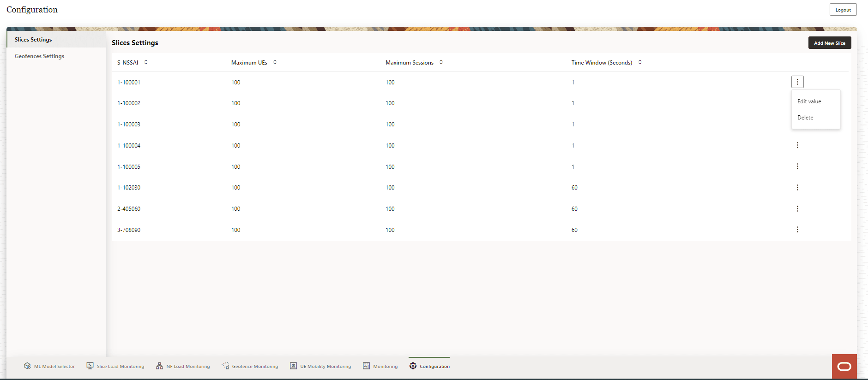
Task: Sort table by Maximum Sessions
Action: coord(441,62)
